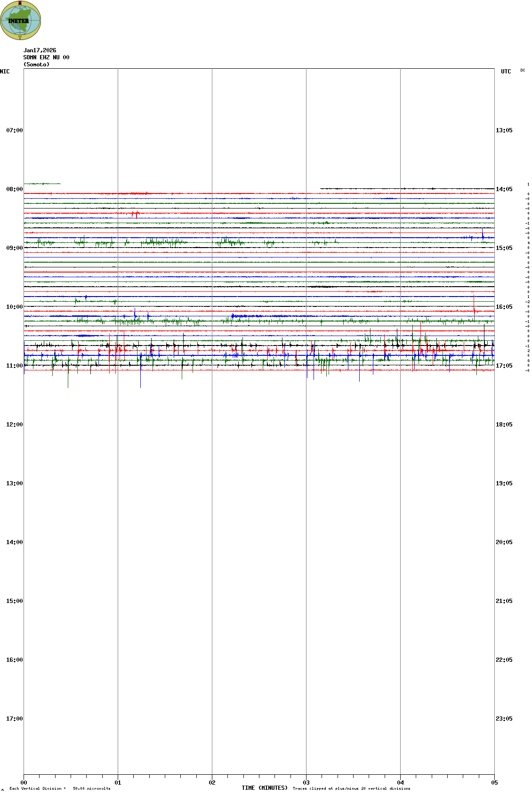532x795 pixels.
Task: Click the 17:05 UTC time label
Action: 504,366
